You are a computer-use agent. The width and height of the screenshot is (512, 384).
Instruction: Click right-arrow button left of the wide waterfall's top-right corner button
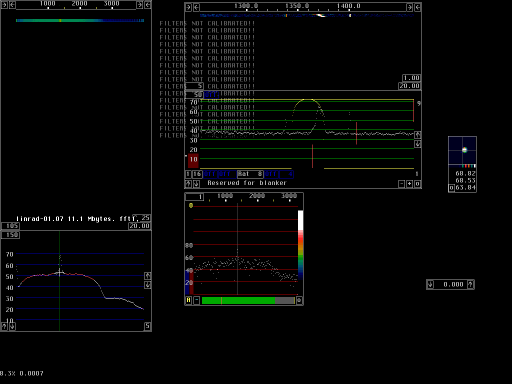tap(140, 5)
